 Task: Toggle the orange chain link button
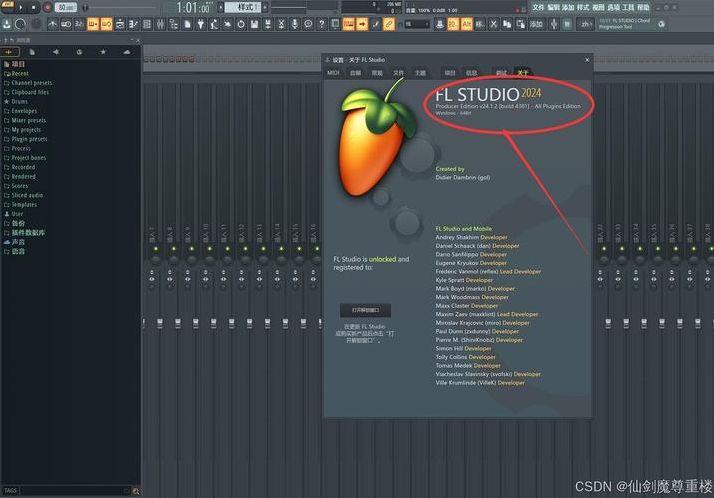click(388, 24)
